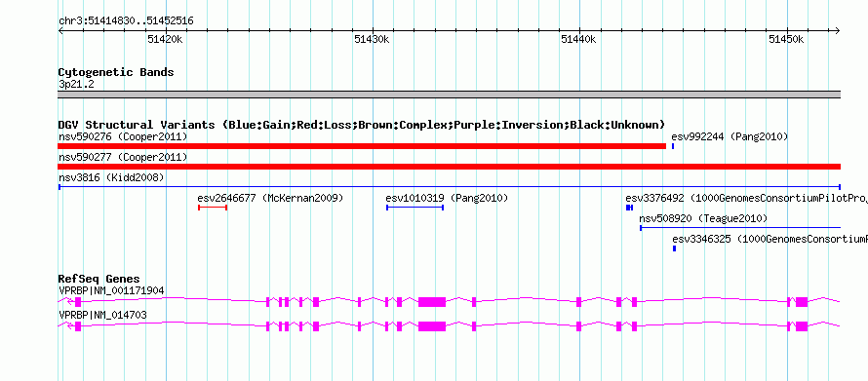This screenshot has width=868, height=381.
Task: Open the nsv590276 (Cooper2011) label
Action: click(x=123, y=136)
